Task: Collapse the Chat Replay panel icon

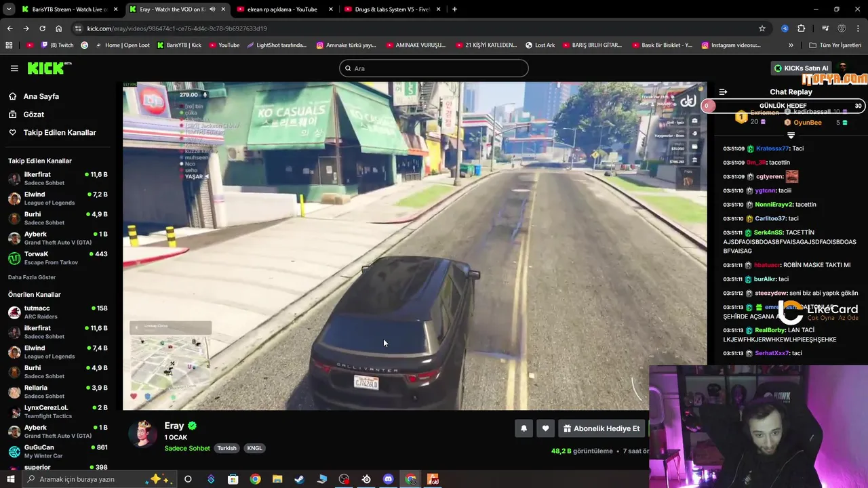Action: [723, 91]
